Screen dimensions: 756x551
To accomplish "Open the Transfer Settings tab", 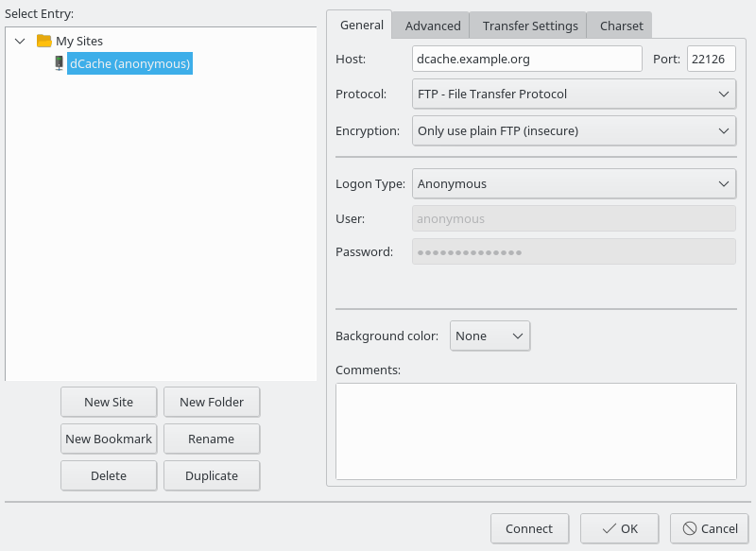I will point(527,26).
